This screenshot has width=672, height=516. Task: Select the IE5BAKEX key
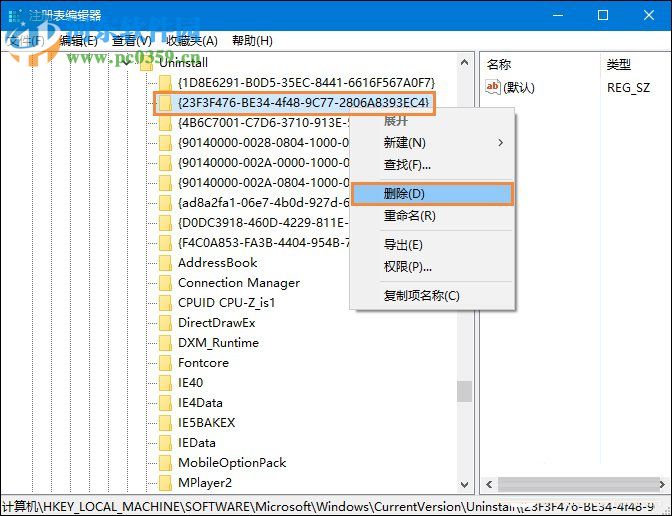tap(207, 423)
